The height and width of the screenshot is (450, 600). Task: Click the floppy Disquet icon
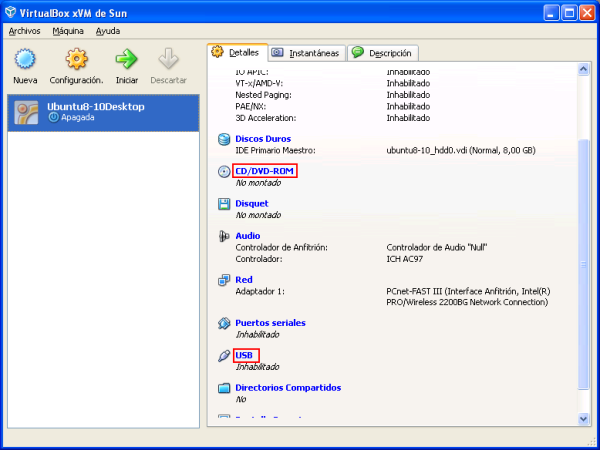pyautogui.click(x=223, y=204)
